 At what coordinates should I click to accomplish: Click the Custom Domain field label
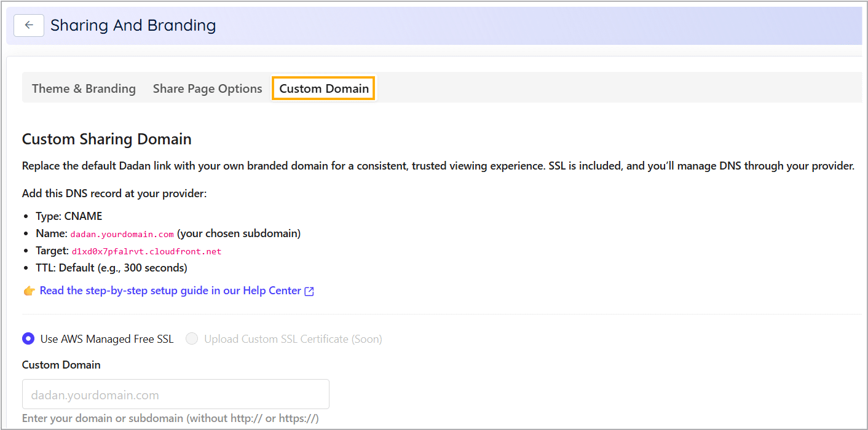point(61,365)
